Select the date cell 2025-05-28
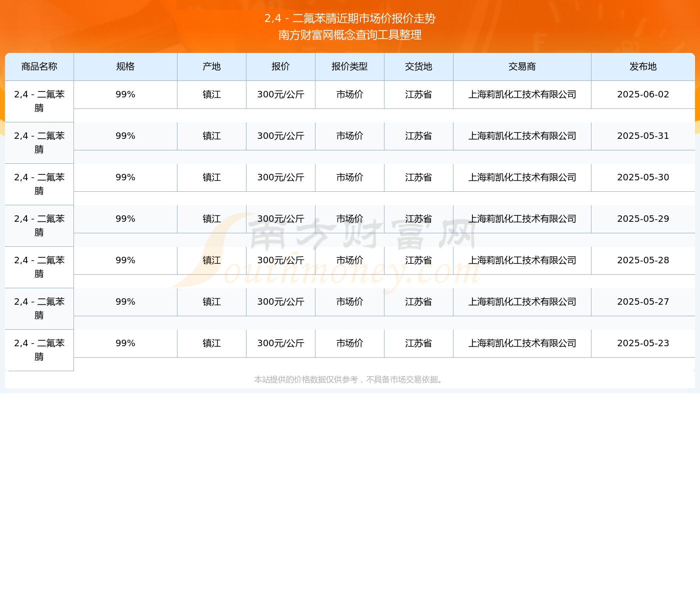Screen dimensions: 700x602 pos(643,260)
